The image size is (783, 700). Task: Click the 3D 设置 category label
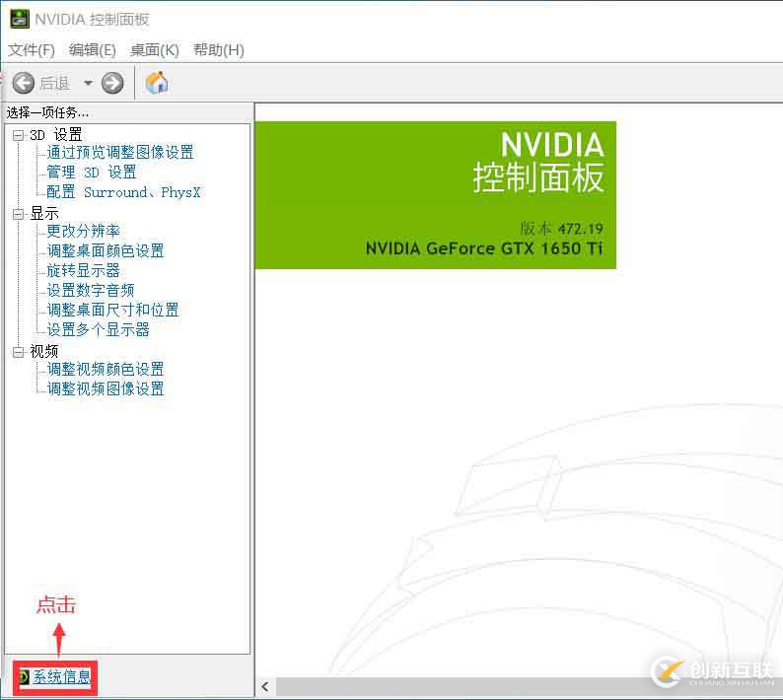55,135
